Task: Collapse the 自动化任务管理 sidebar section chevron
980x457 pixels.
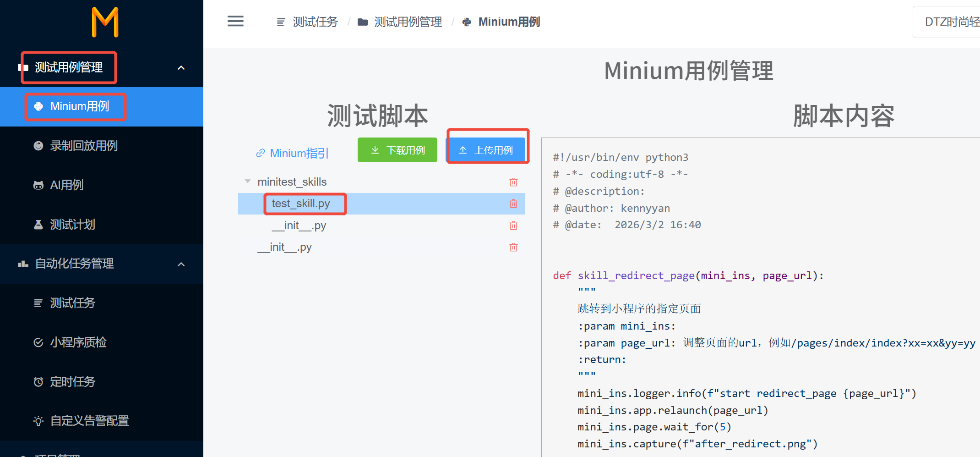Action: 181,264
